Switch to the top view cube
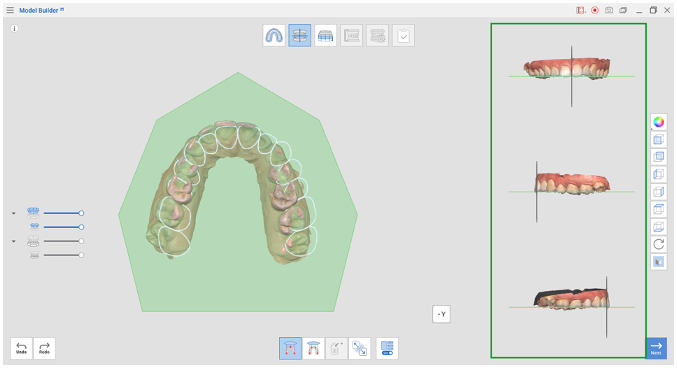 click(x=658, y=209)
